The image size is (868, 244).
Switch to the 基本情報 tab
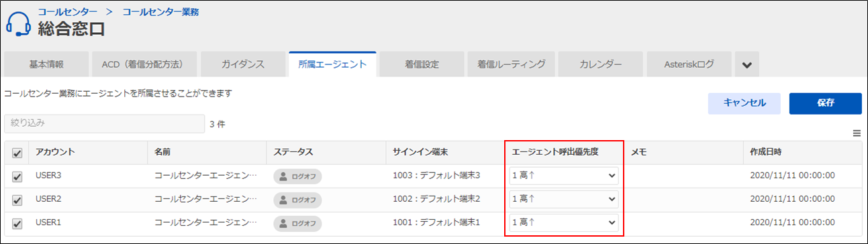pyautogui.click(x=46, y=65)
